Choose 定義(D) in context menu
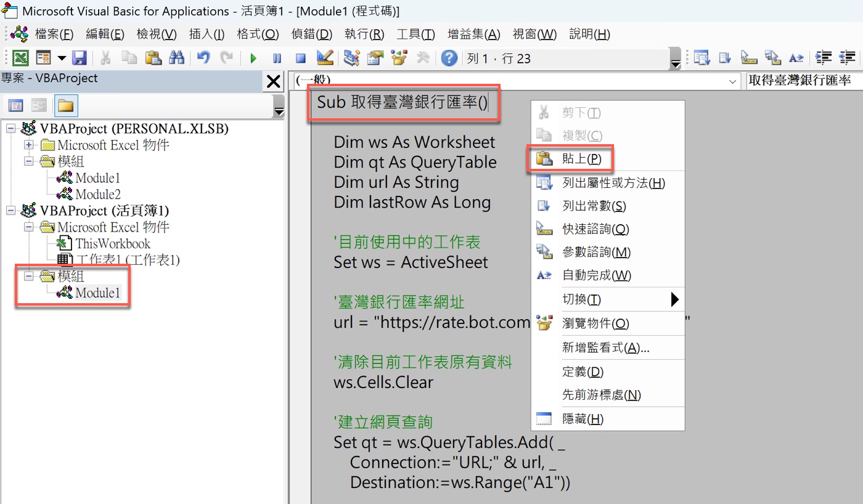 pyautogui.click(x=608, y=372)
